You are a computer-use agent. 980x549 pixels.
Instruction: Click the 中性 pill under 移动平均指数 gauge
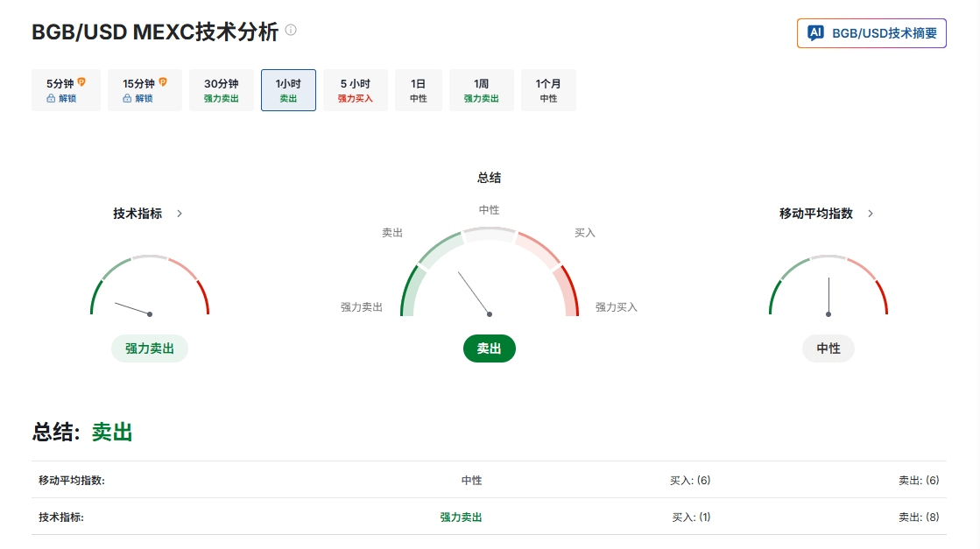tap(828, 348)
